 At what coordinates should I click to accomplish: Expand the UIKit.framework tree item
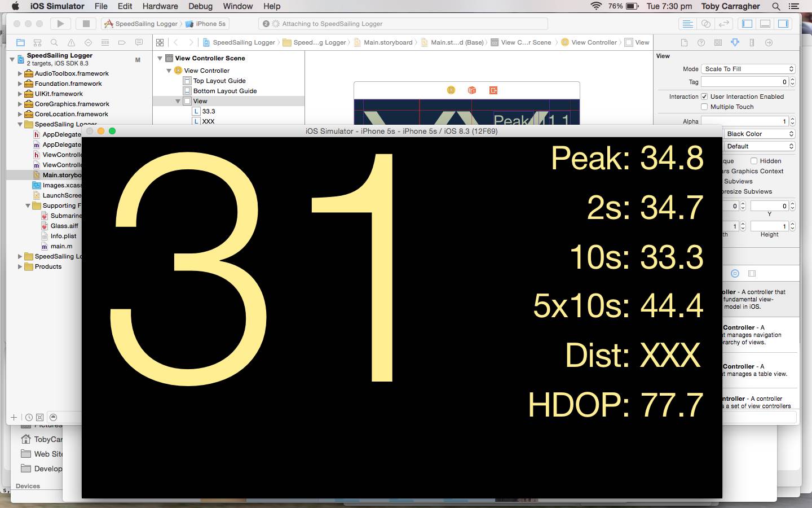(20, 94)
